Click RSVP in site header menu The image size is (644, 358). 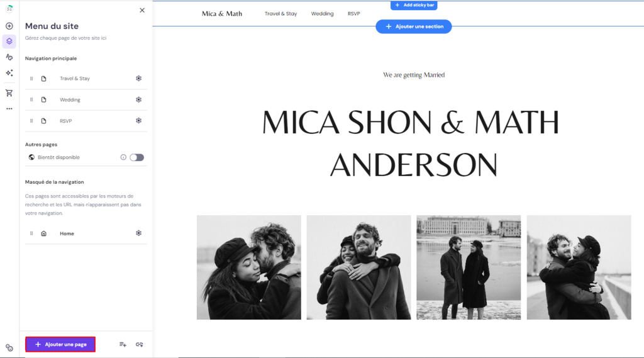353,14
